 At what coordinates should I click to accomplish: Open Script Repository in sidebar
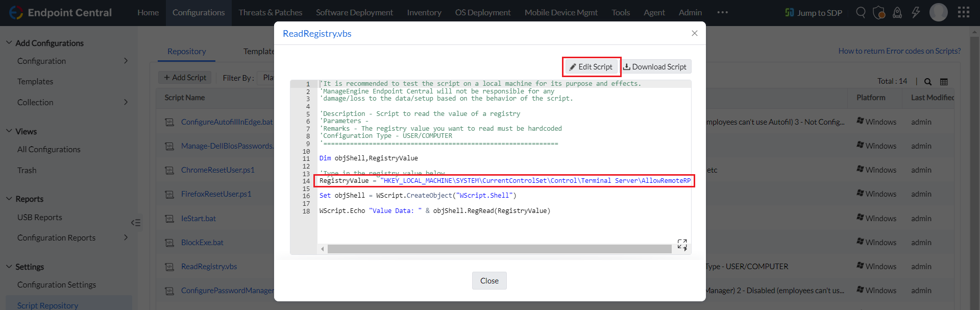pos(48,305)
